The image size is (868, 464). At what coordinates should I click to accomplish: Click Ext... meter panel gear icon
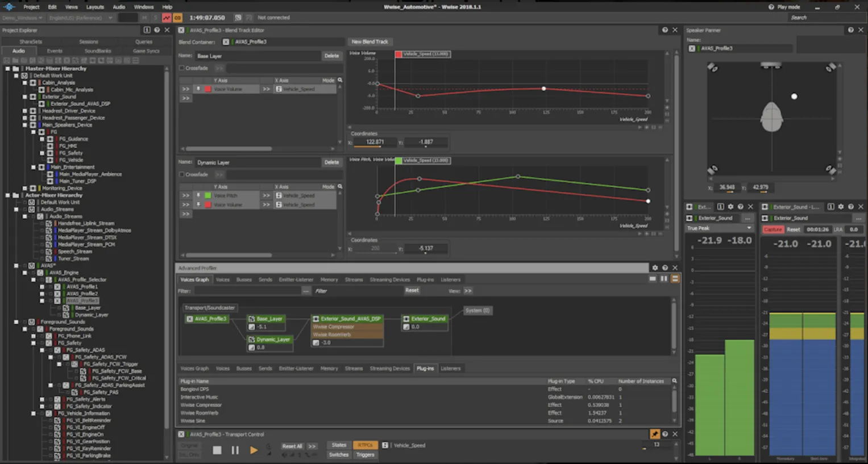pos(730,207)
